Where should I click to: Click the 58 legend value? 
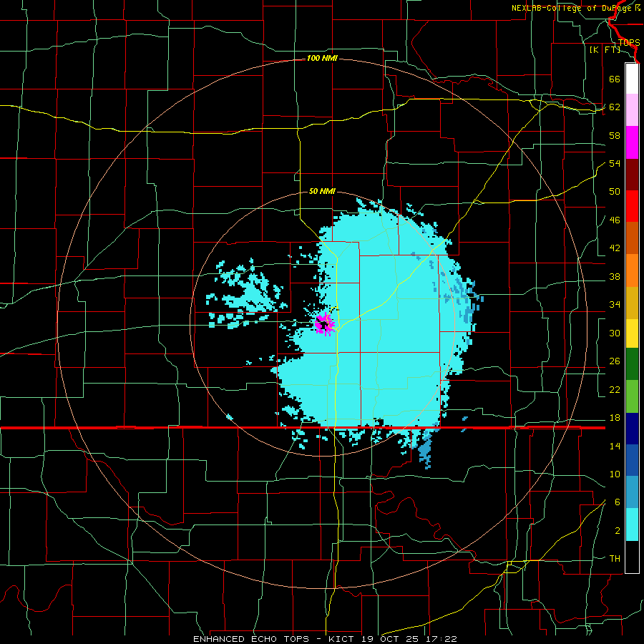[615, 135]
